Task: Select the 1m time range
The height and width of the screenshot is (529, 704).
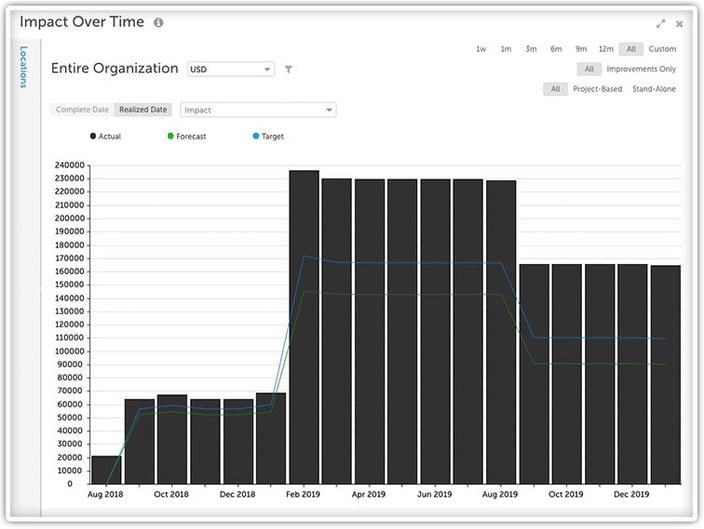Action: (506, 49)
